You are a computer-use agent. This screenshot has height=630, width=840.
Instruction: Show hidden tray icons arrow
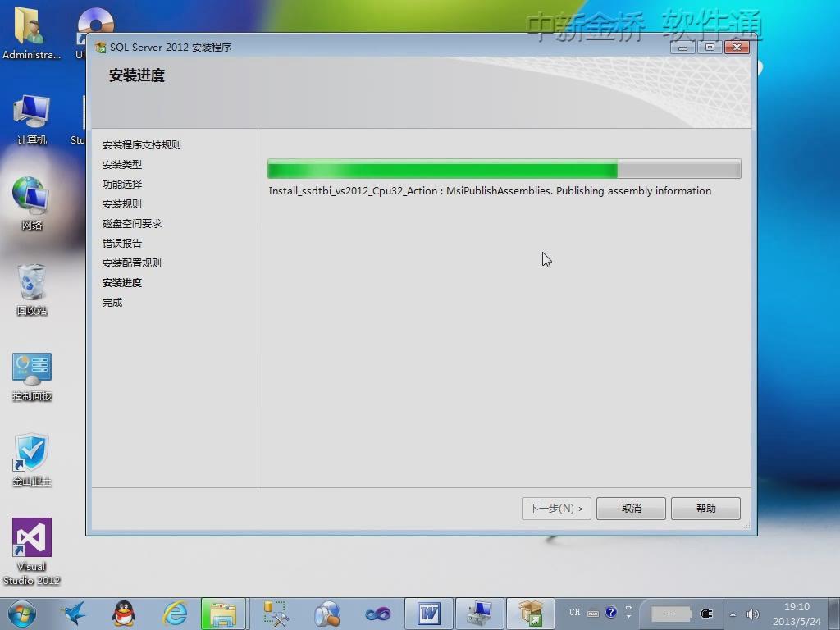pos(733,614)
